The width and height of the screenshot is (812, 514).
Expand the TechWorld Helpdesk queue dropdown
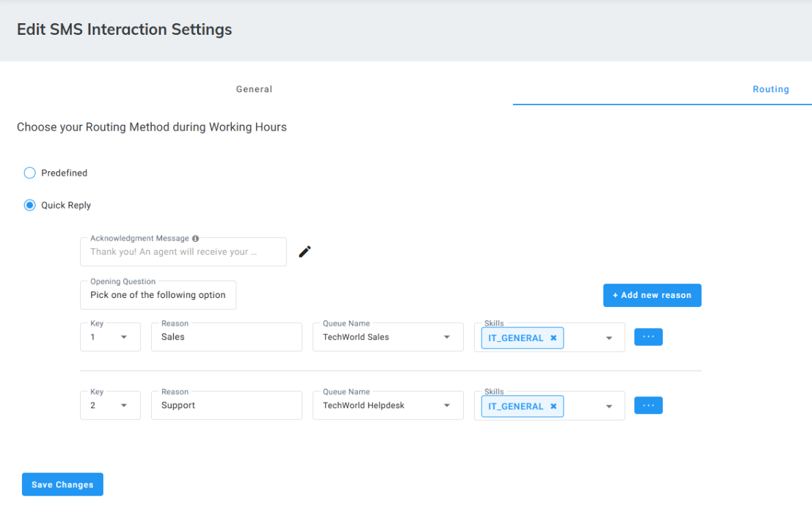[447, 405]
